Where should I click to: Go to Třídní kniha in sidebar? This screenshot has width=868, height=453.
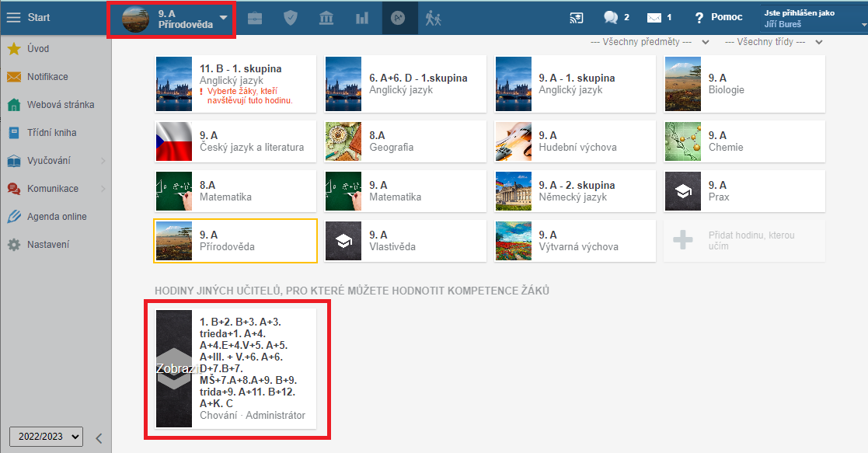(x=51, y=133)
